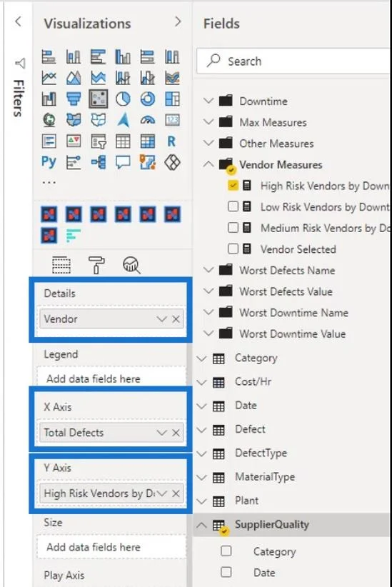Open dropdown arrow on Total Defects field
Viewport: 392px width, 587px height.
pos(162,433)
